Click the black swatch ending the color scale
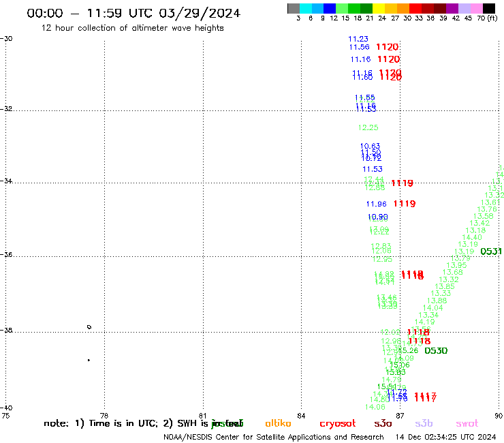This screenshot has height=443, width=504. (x=489, y=8)
